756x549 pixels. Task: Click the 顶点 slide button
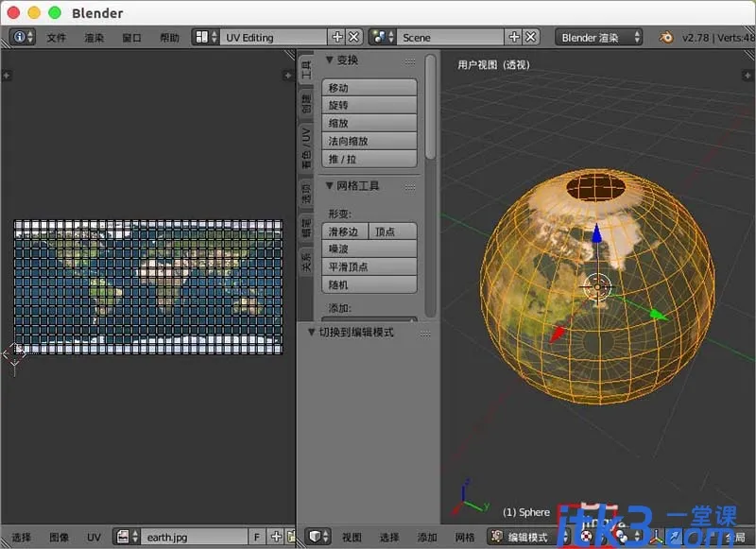click(x=392, y=232)
